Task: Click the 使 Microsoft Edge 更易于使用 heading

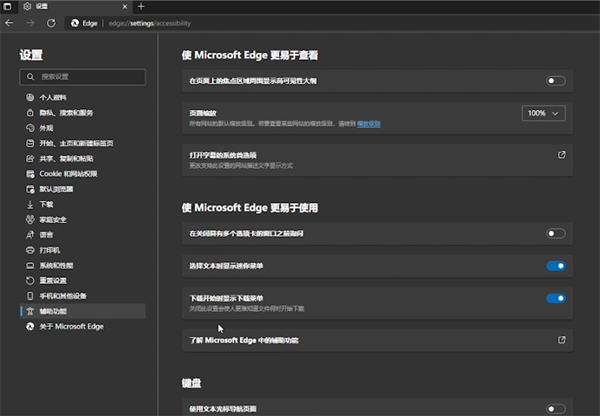Action: tap(249, 208)
